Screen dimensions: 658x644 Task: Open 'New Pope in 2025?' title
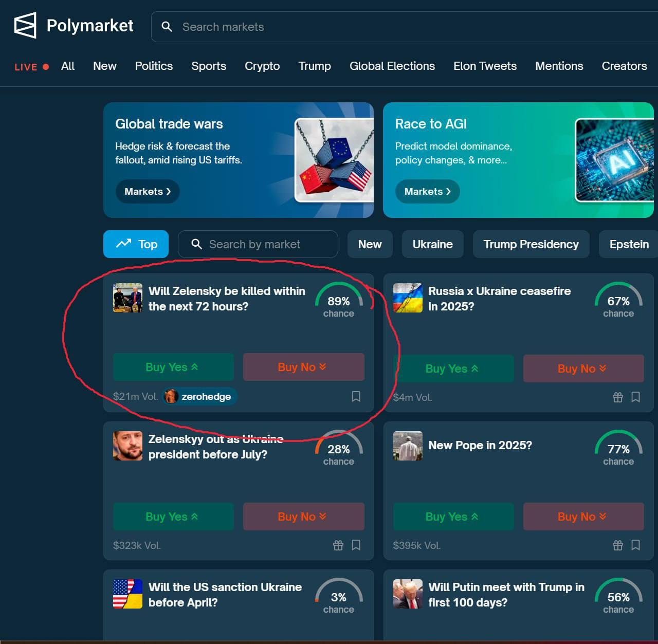pos(480,445)
